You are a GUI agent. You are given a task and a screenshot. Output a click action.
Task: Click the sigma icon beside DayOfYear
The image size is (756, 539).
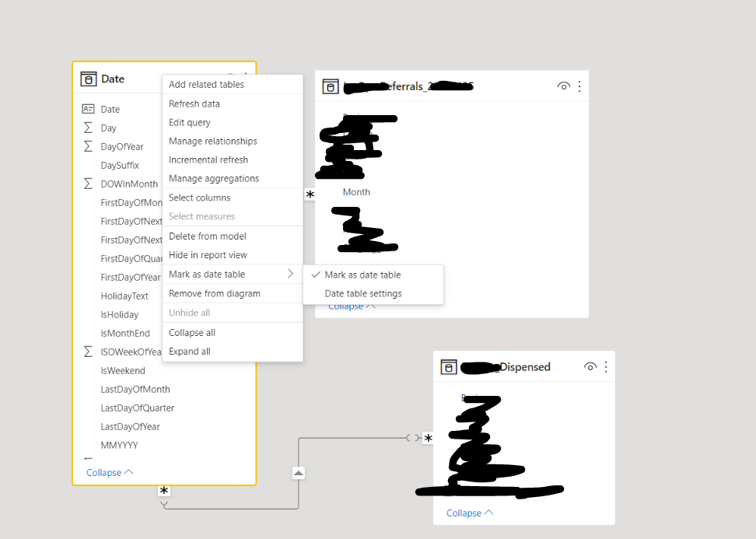tap(88, 146)
